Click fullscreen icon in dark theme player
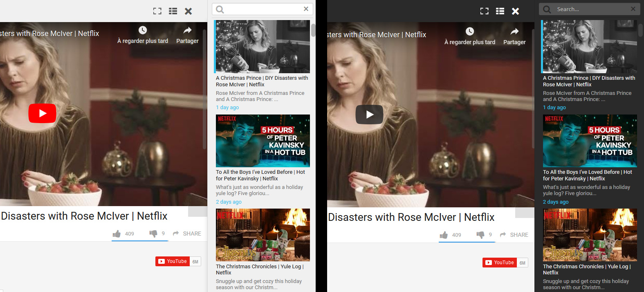The image size is (644, 292). click(484, 11)
